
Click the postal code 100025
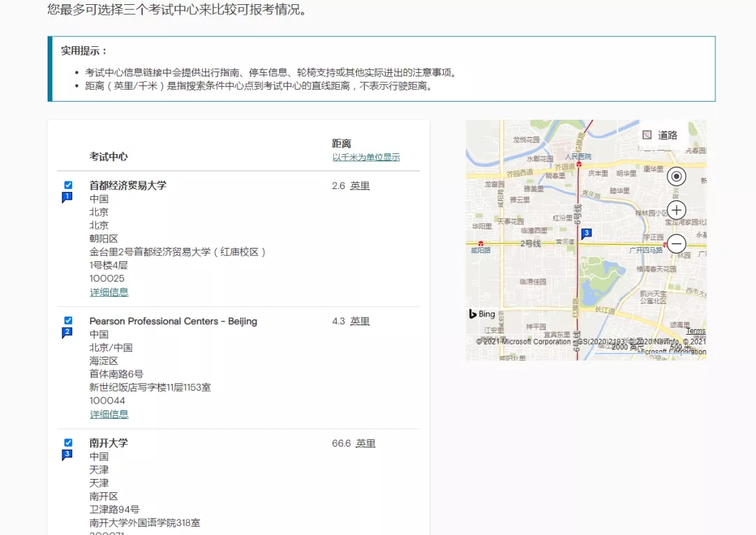click(107, 279)
